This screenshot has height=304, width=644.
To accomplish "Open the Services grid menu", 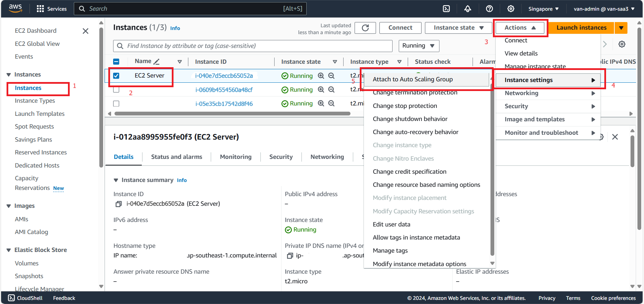I will [51, 9].
